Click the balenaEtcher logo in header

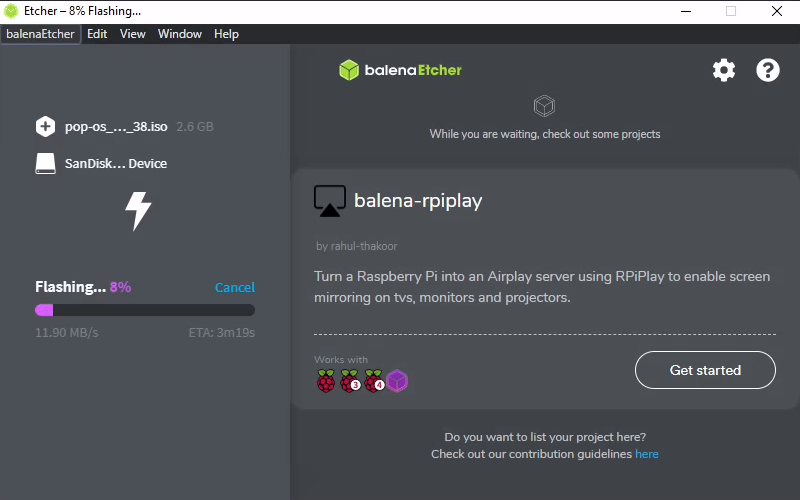pyautogui.click(x=400, y=70)
